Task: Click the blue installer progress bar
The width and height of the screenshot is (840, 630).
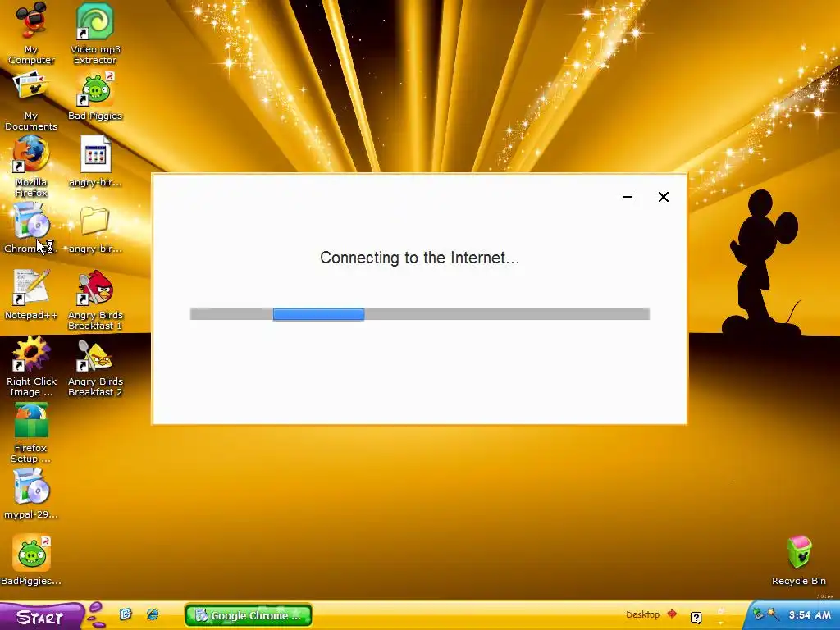Action: (x=319, y=314)
